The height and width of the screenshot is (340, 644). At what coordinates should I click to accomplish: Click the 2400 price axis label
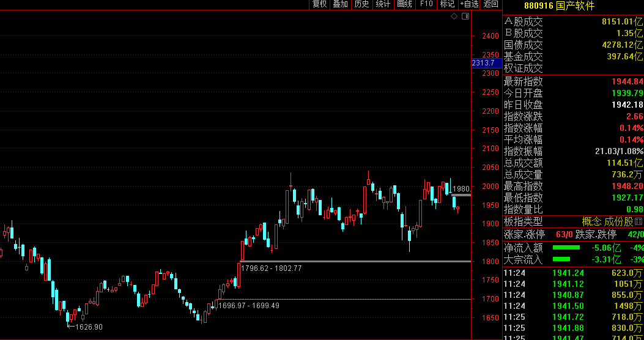click(x=491, y=36)
